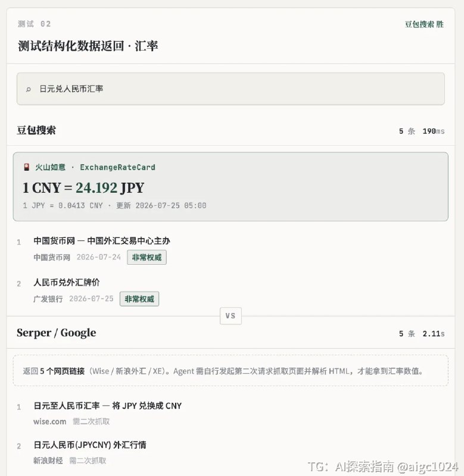Open result 日元人民币(JPYCNY) 外汇行情
The height and width of the screenshot is (476, 464).
90,445
